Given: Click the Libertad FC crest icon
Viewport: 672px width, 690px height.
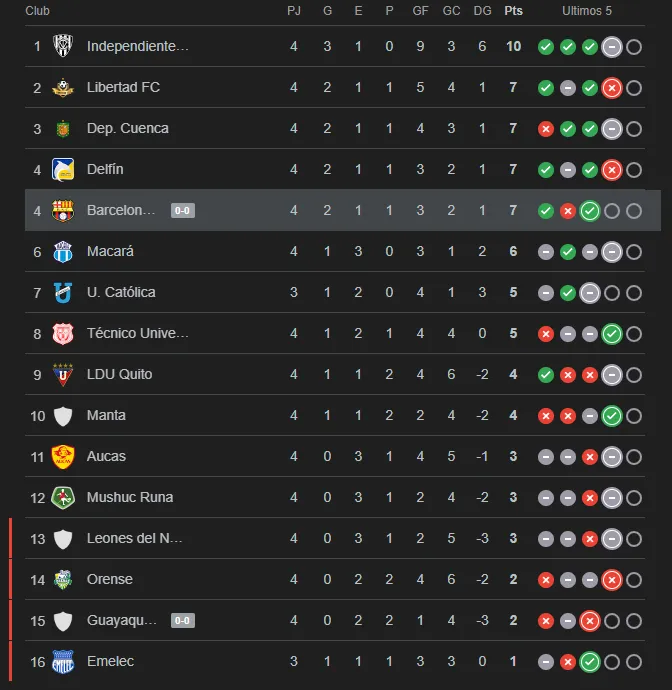Looking at the screenshot, I should (x=64, y=87).
